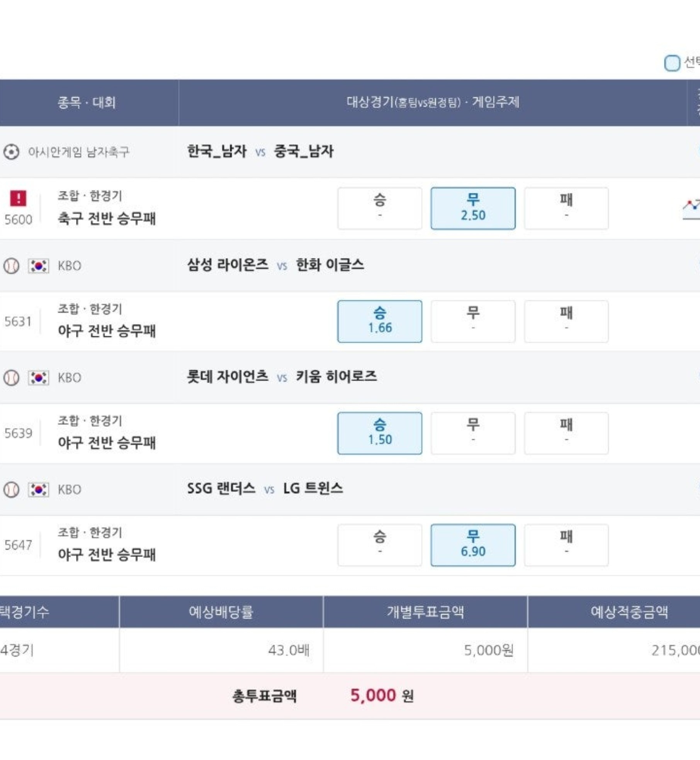Deselect 무 6.90 for SSG 랜더스 game
700x760 pixels.
473,545
